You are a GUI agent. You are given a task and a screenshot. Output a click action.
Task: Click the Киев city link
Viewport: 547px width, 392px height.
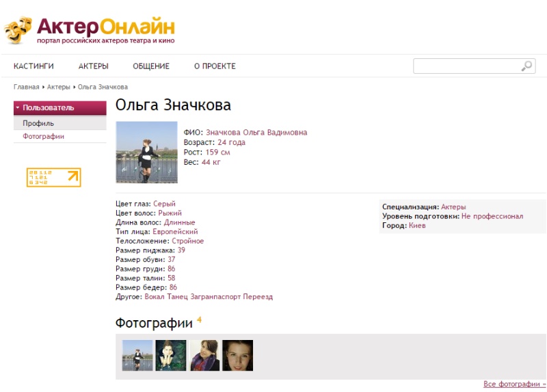[x=417, y=226]
